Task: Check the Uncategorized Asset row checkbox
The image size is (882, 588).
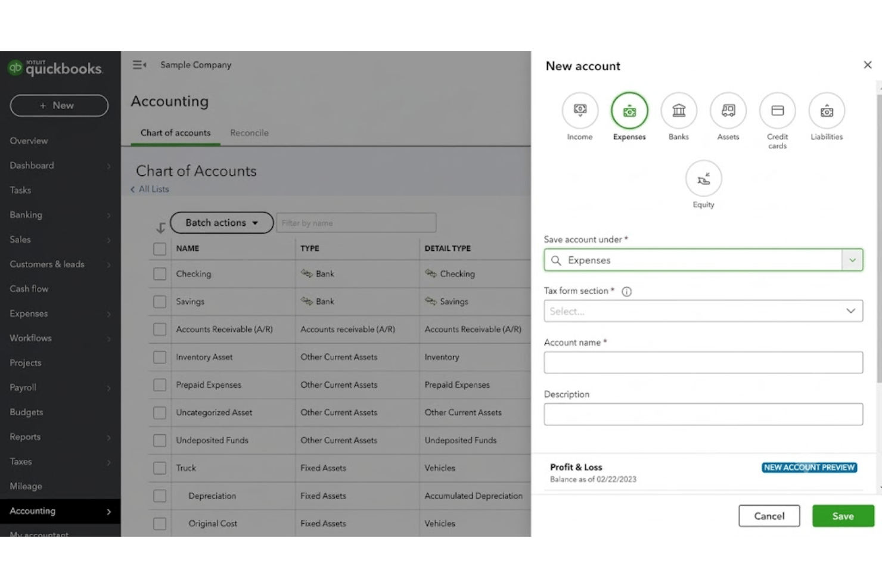Action: point(160,412)
